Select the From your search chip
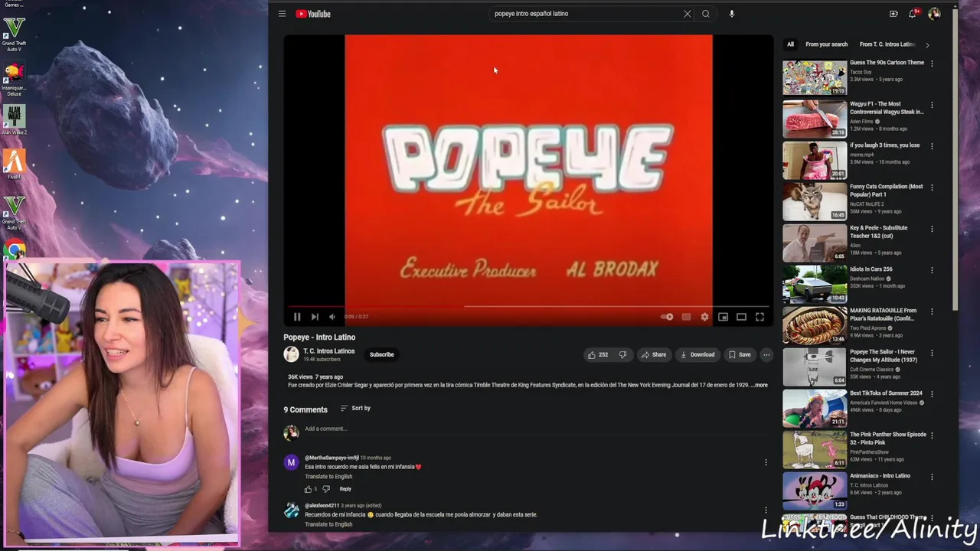980x551 pixels. coord(826,44)
